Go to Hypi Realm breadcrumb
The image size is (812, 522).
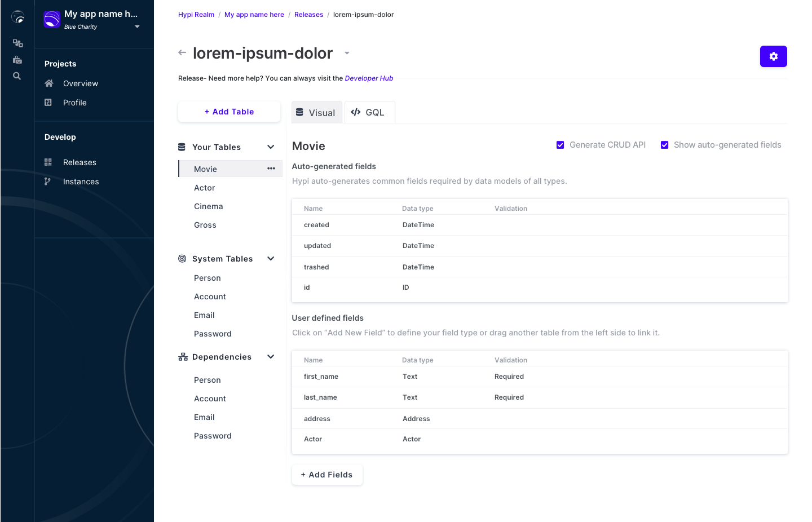click(196, 15)
